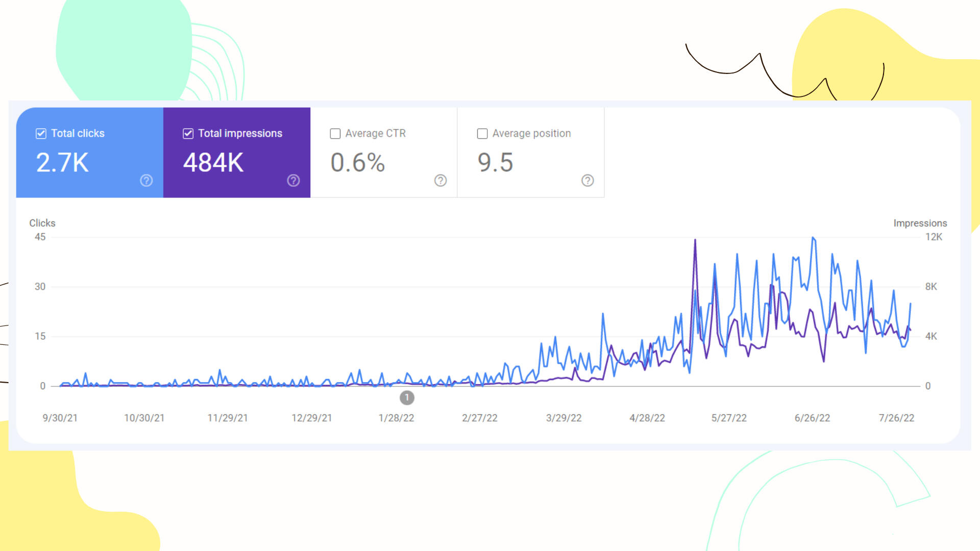Select the 484K total impressions value

coord(213,163)
